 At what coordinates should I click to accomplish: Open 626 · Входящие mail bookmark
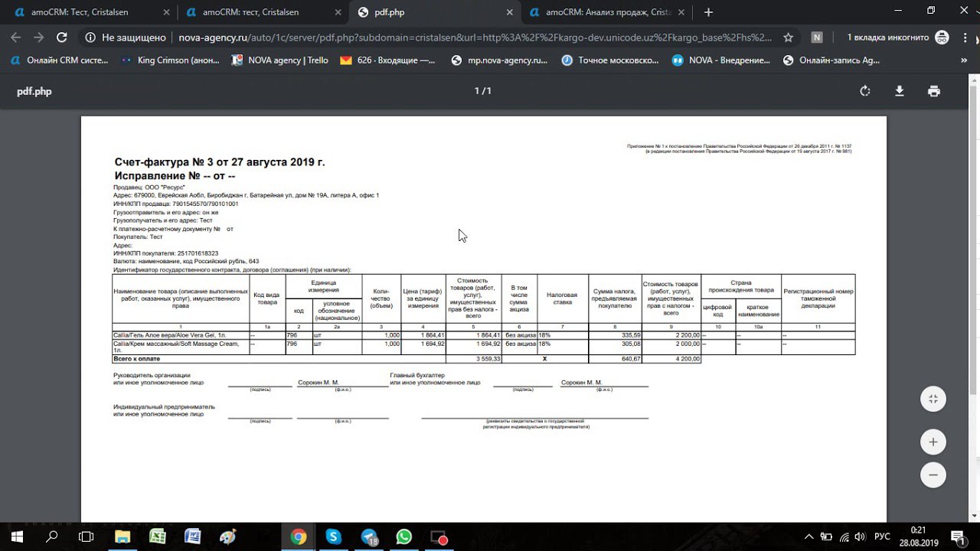click(x=388, y=60)
